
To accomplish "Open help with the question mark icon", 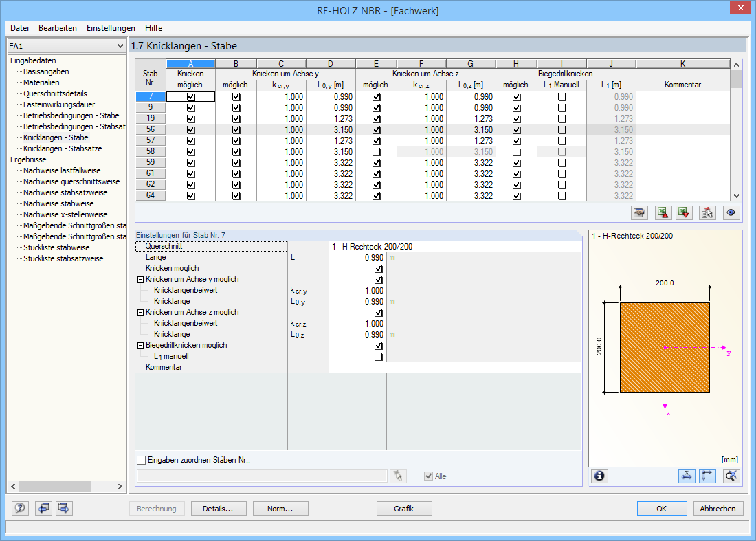I will 20,508.
